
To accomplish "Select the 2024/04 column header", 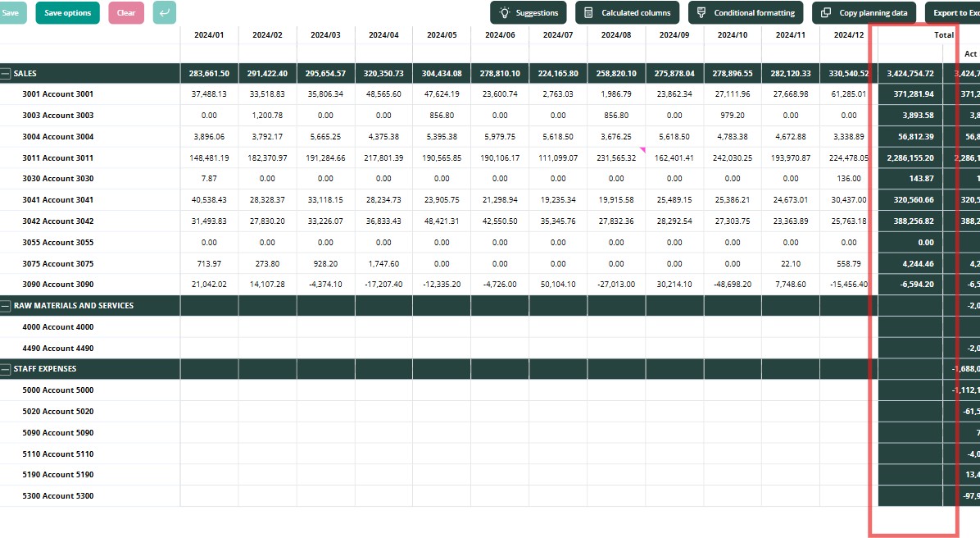I will click(383, 35).
